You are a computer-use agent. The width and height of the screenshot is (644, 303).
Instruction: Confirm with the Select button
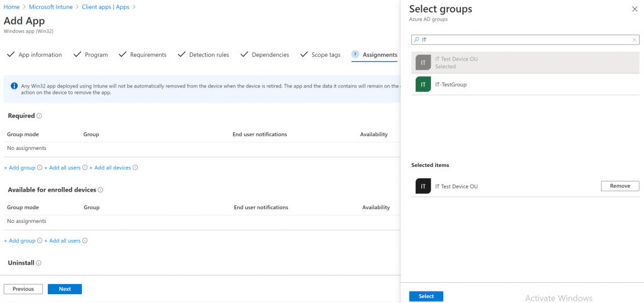tap(426, 297)
